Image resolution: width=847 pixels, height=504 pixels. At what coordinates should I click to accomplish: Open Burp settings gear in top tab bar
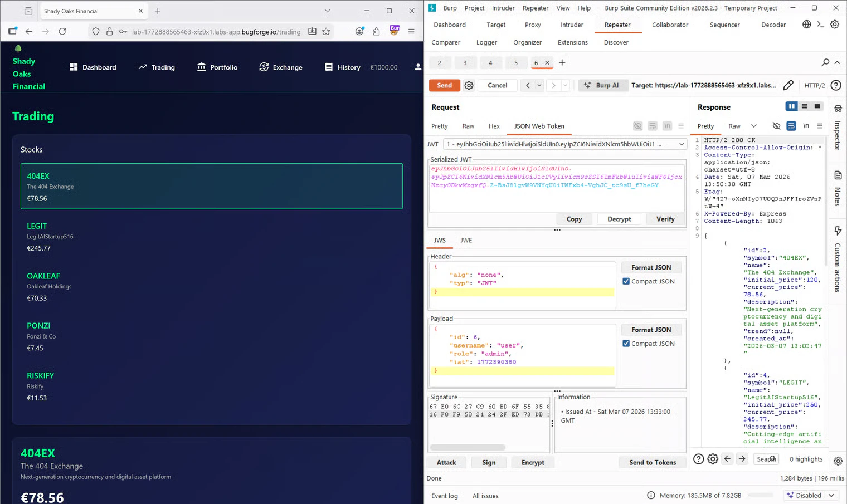(834, 25)
